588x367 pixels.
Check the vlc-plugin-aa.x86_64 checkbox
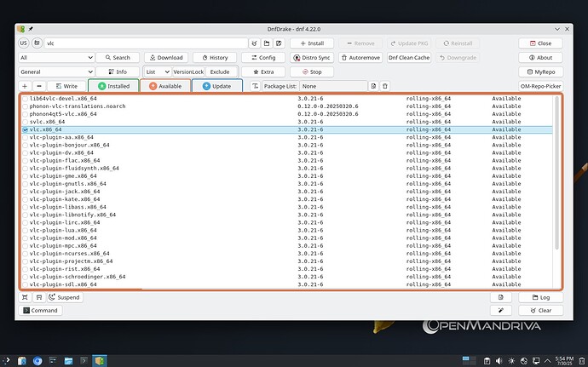pos(25,138)
